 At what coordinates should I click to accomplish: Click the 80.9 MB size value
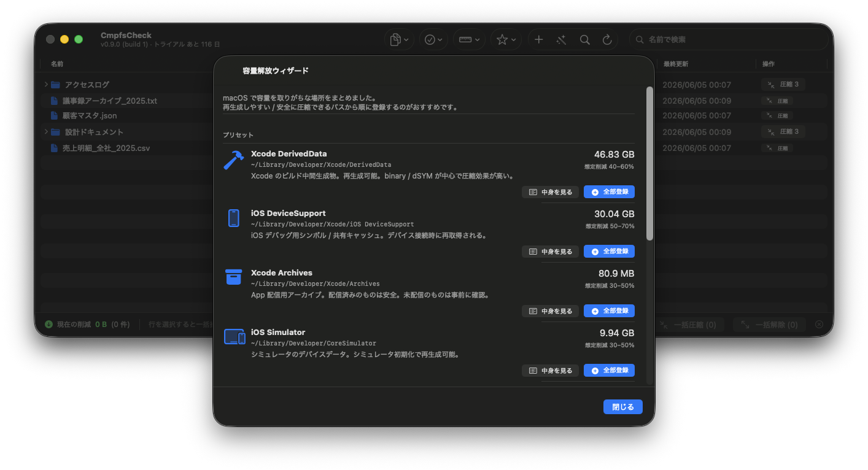(x=616, y=274)
